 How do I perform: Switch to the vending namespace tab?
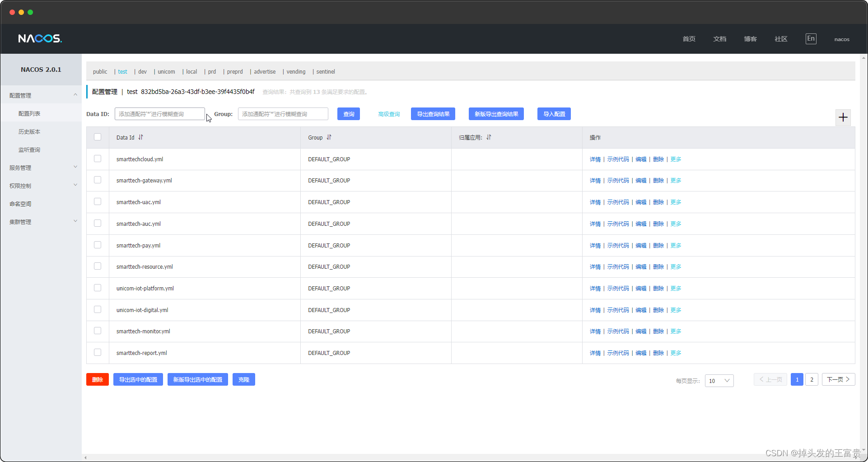click(x=296, y=72)
